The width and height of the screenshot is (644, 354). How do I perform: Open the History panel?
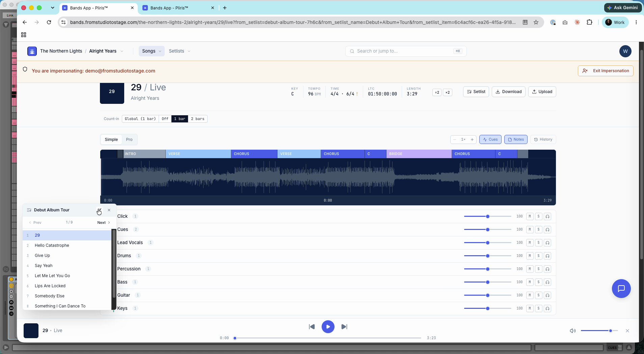pos(543,140)
